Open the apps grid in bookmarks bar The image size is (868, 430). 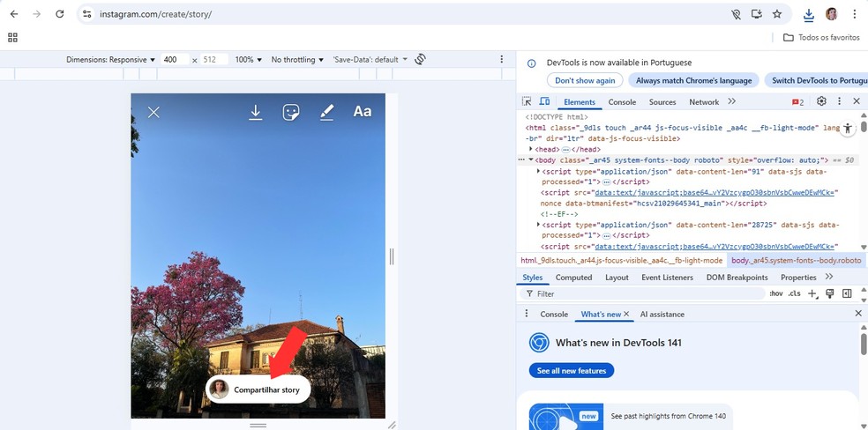[x=12, y=38]
